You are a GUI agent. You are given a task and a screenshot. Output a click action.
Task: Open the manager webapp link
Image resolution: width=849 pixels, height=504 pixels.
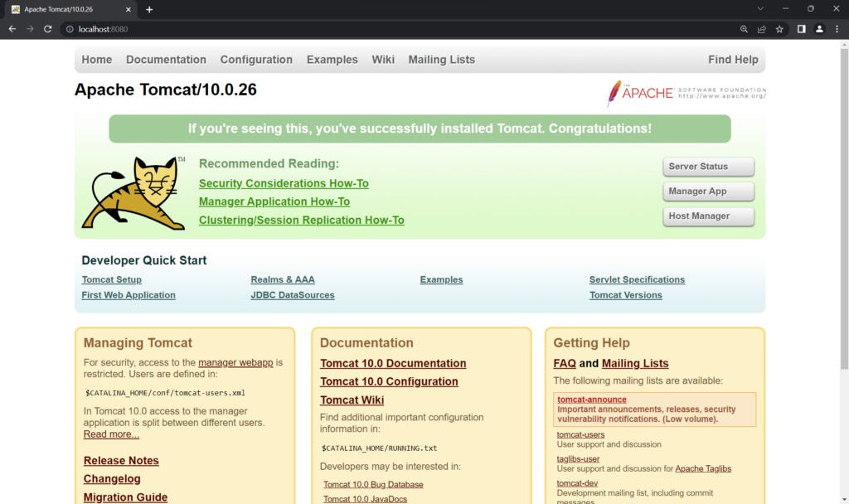(235, 363)
